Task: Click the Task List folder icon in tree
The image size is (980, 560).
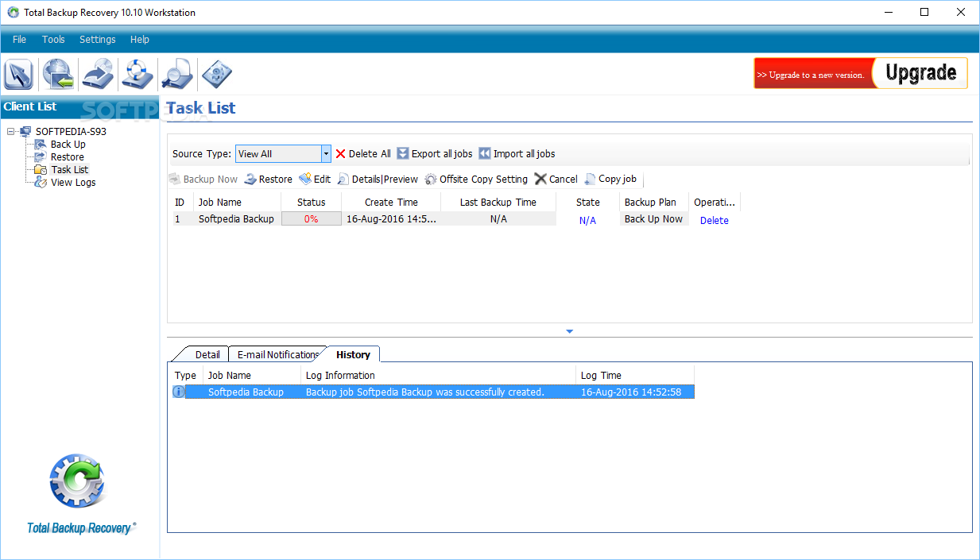Action: coord(41,170)
